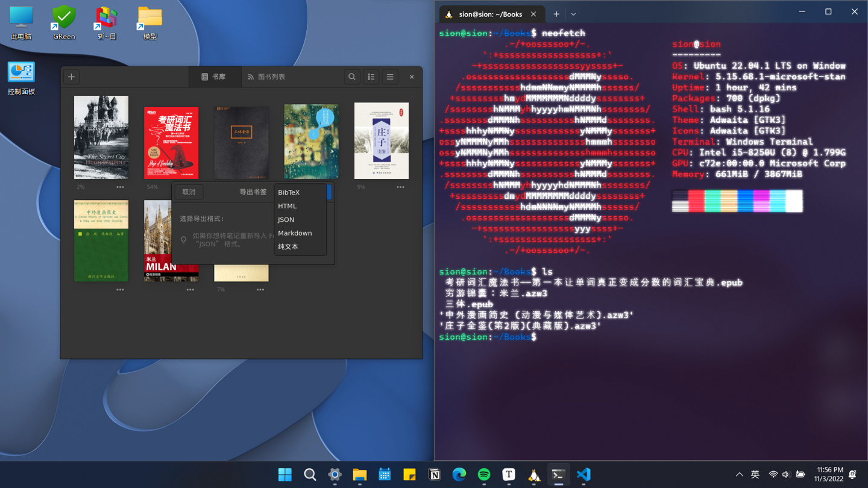Image resolution: width=868 pixels, height=488 pixels.
Task: Switch to the 图书列表 tab
Action: click(x=266, y=77)
